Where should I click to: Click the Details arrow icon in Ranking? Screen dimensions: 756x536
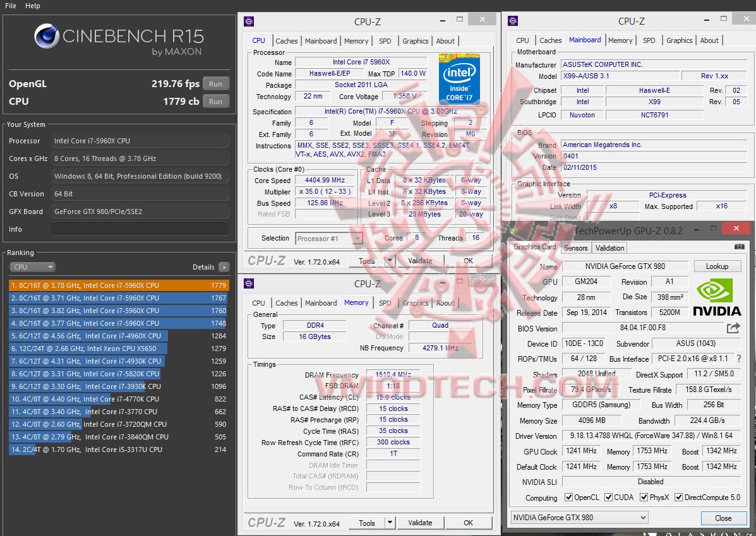click(224, 267)
